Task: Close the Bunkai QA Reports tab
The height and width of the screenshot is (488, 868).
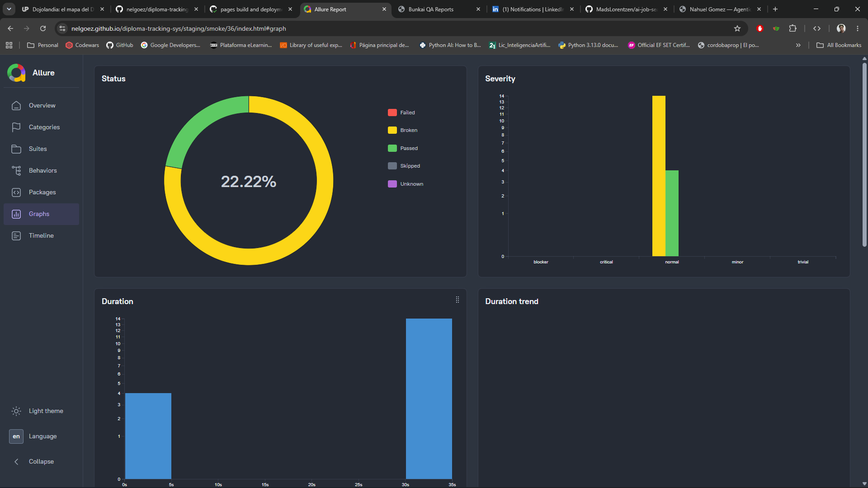Action: pos(478,9)
